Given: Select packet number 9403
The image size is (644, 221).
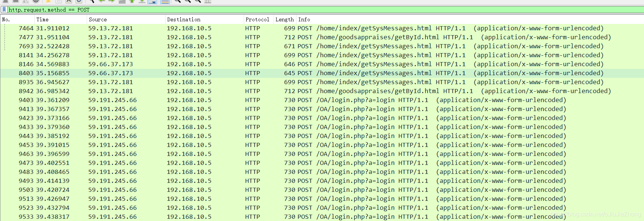Looking at the screenshot, I should click(322, 100).
